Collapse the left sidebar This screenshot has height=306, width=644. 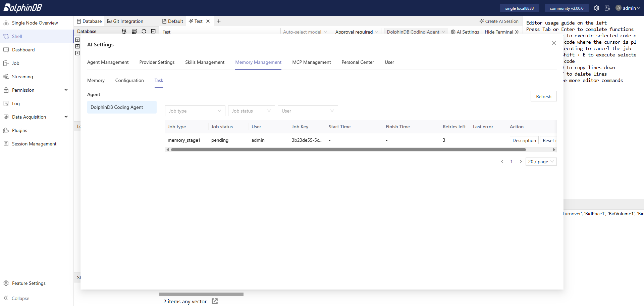(16, 298)
